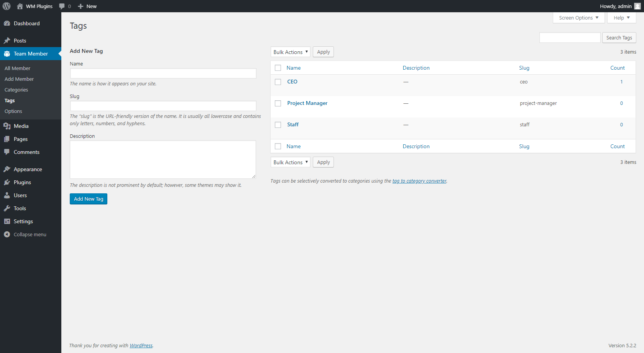
Task: Sort by Slug in table header
Action: (524, 68)
